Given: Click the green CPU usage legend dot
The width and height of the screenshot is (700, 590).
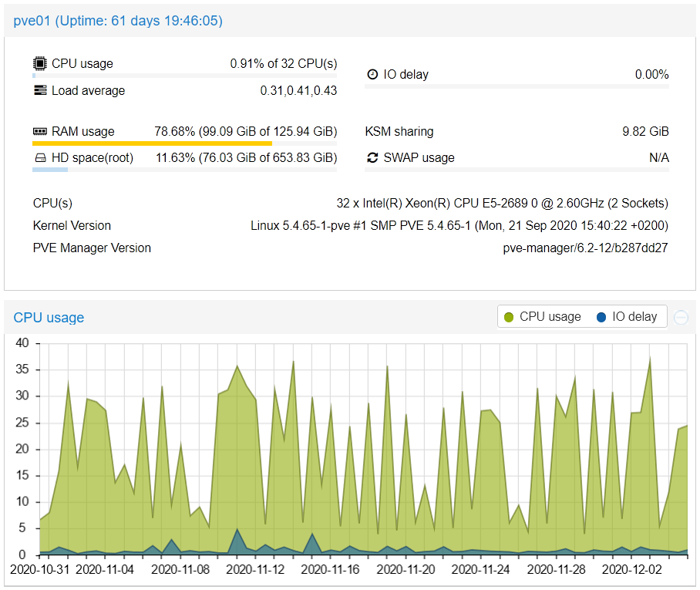Looking at the screenshot, I should point(509,317).
